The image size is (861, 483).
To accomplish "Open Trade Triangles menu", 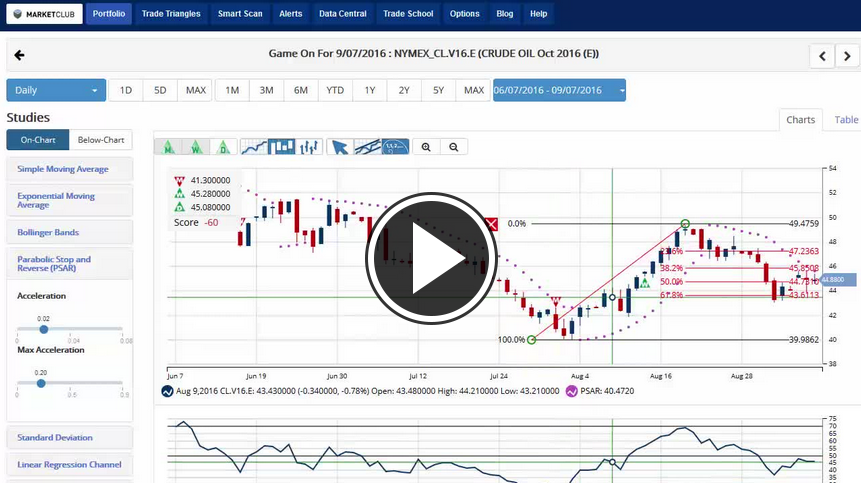I will tap(171, 14).
